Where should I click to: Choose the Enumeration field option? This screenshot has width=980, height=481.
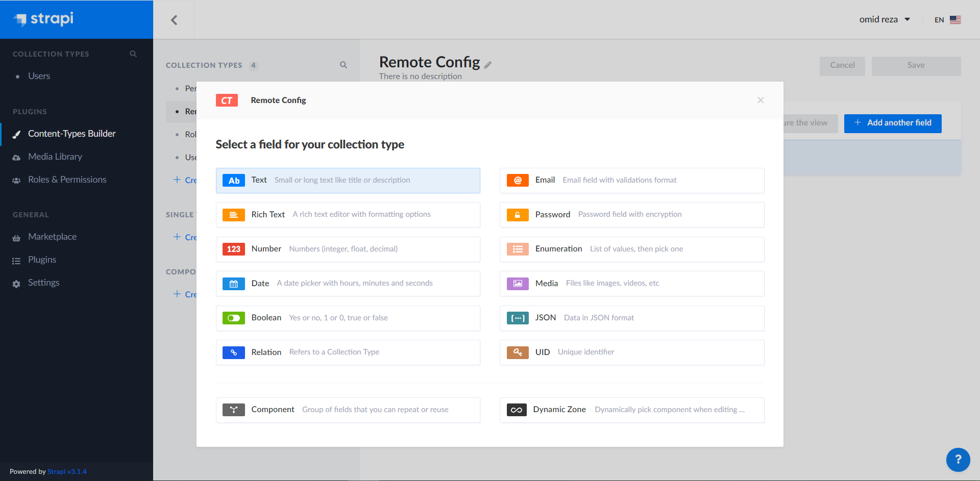tap(632, 249)
